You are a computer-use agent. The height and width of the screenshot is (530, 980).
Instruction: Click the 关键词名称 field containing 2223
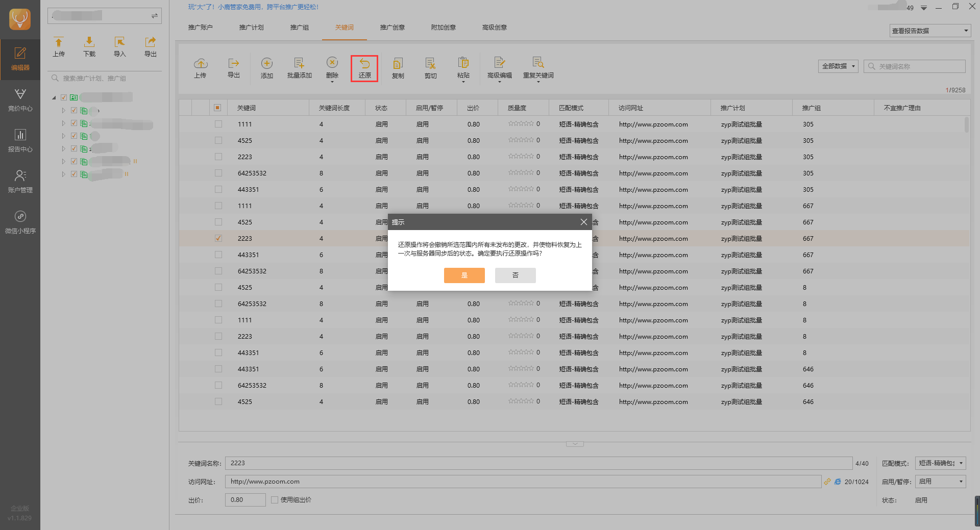click(x=538, y=463)
